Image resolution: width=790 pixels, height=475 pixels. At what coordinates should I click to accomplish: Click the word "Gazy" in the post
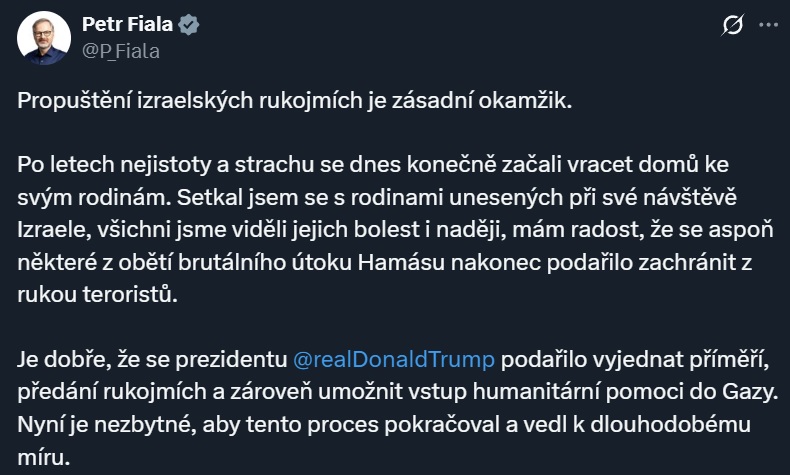click(x=734, y=390)
